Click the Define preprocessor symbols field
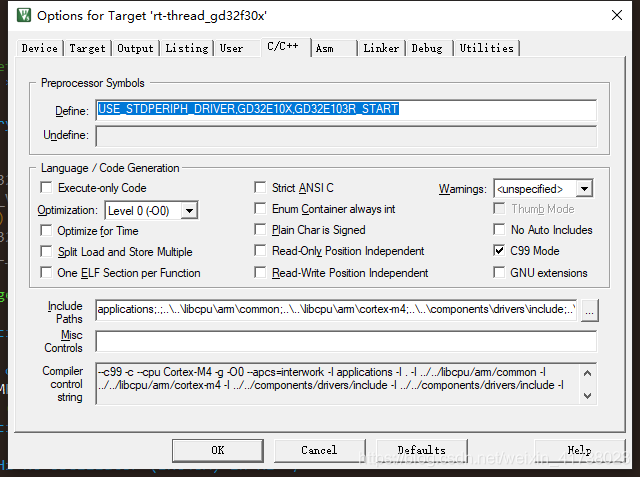 [x=346, y=110]
